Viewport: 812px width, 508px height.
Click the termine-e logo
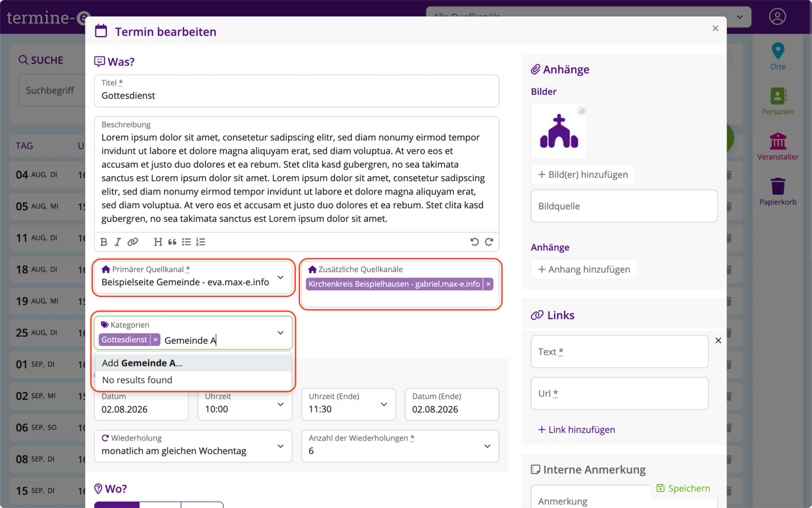point(49,18)
